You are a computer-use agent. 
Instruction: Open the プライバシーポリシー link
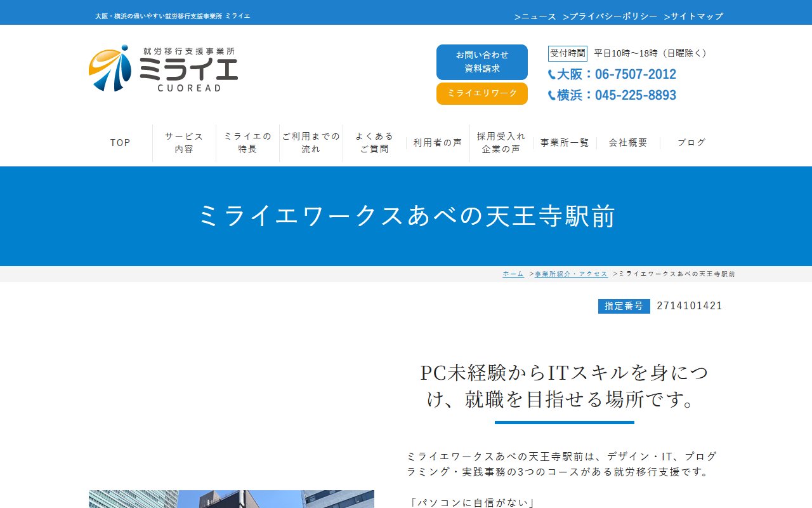(610, 17)
